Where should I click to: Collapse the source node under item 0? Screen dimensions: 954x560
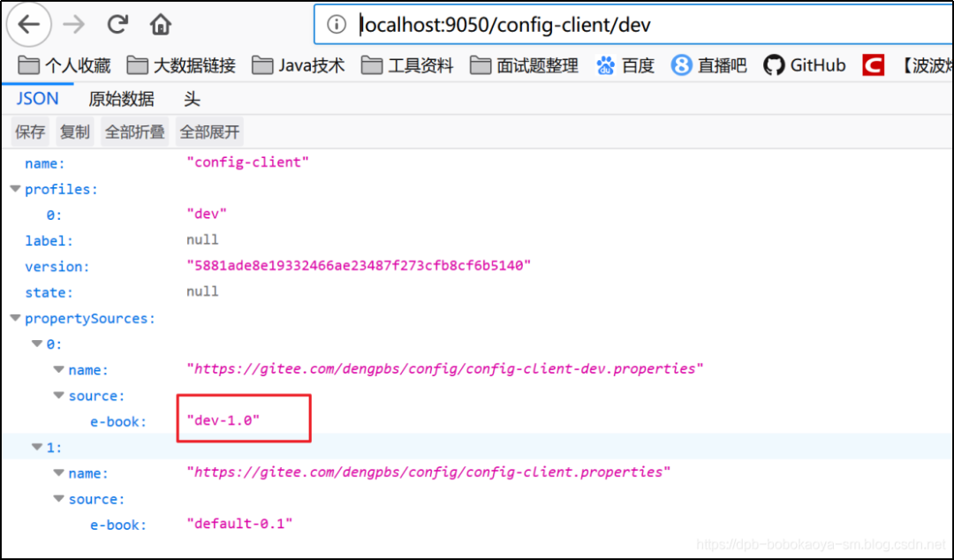click(59, 396)
